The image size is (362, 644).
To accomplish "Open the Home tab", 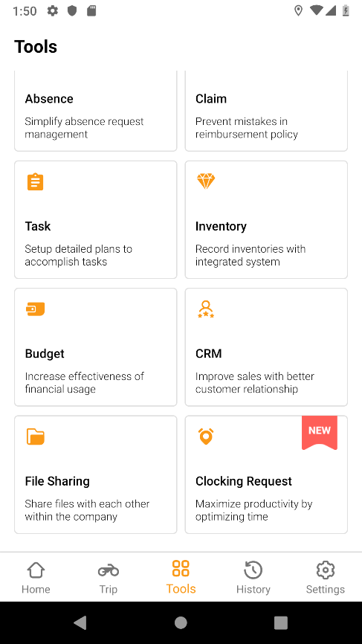I will pos(36,578).
